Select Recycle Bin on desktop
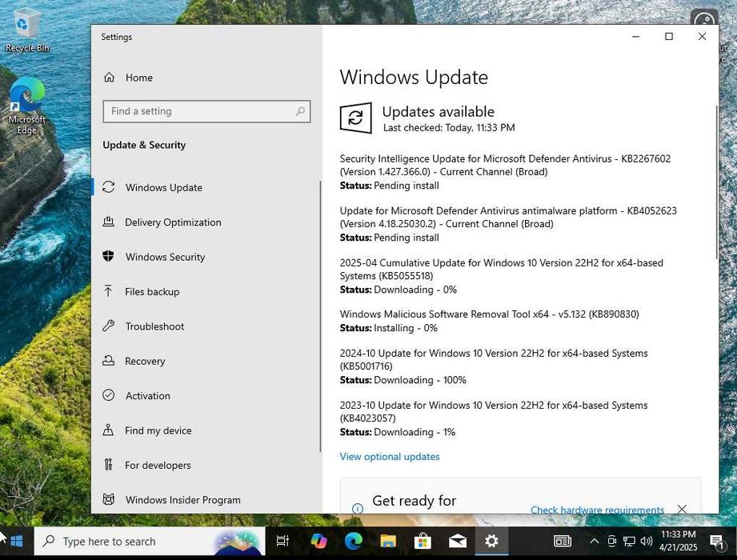The height and width of the screenshot is (560, 737). tap(26, 31)
